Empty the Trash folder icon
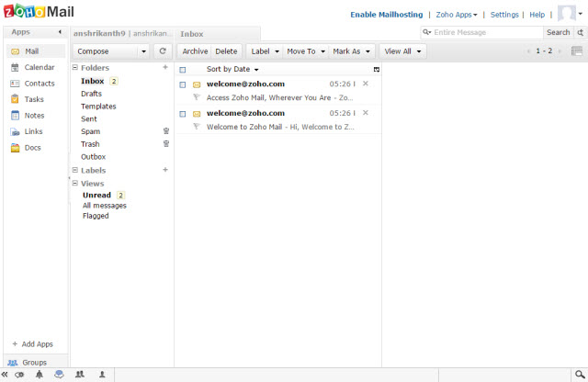Viewport: 588px width, 382px height. click(166, 143)
